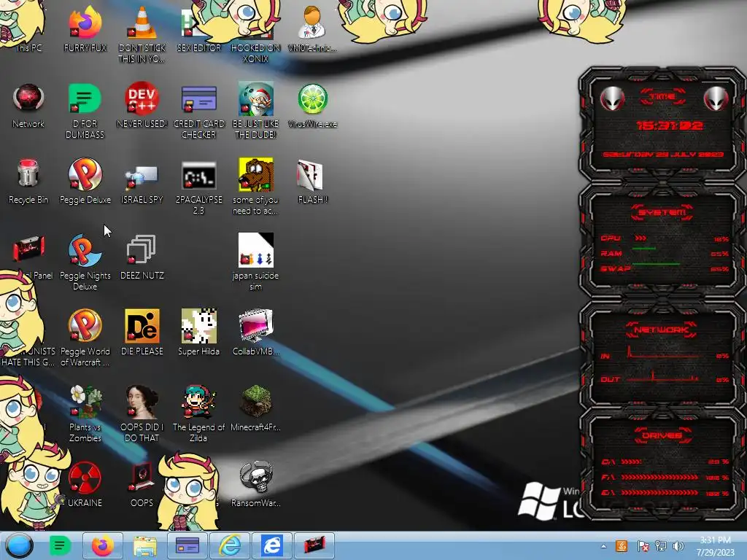Click right alien head on widget

click(x=716, y=98)
